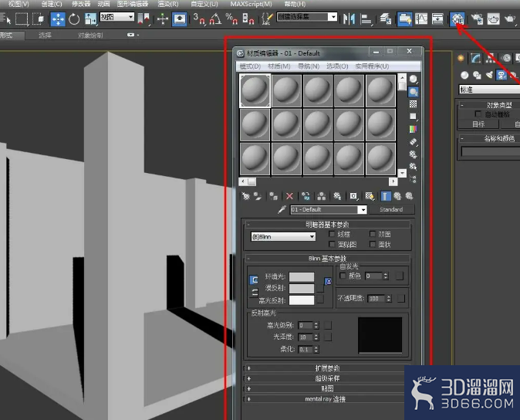The image size is (520, 420).
Task: Toggle the 自动栅格 checkbox
Action: click(x=478, y=114)
